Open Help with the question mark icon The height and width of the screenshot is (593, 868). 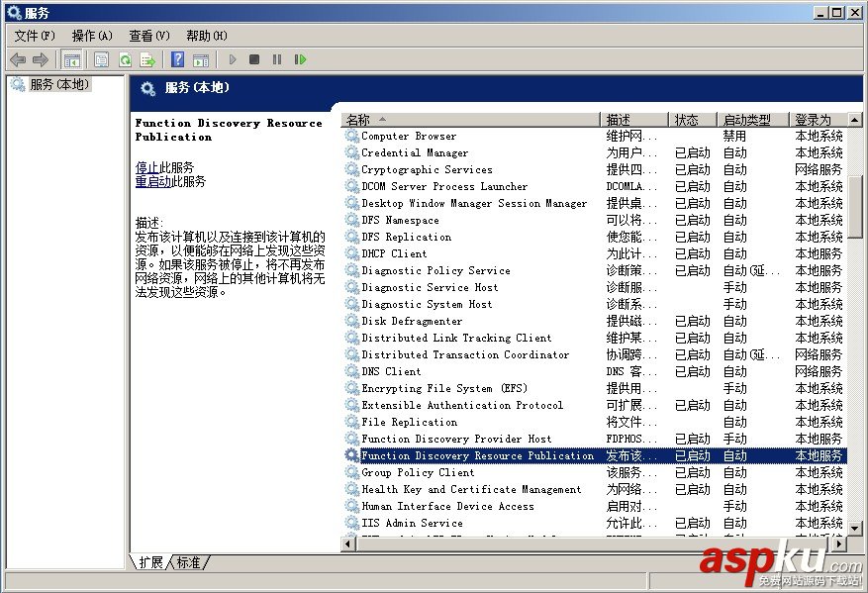177,59
